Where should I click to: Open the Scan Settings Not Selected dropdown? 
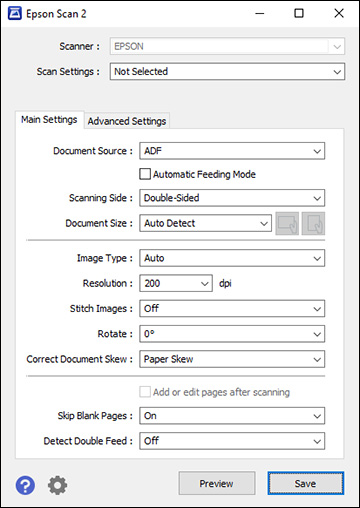[x=227, y=72]
